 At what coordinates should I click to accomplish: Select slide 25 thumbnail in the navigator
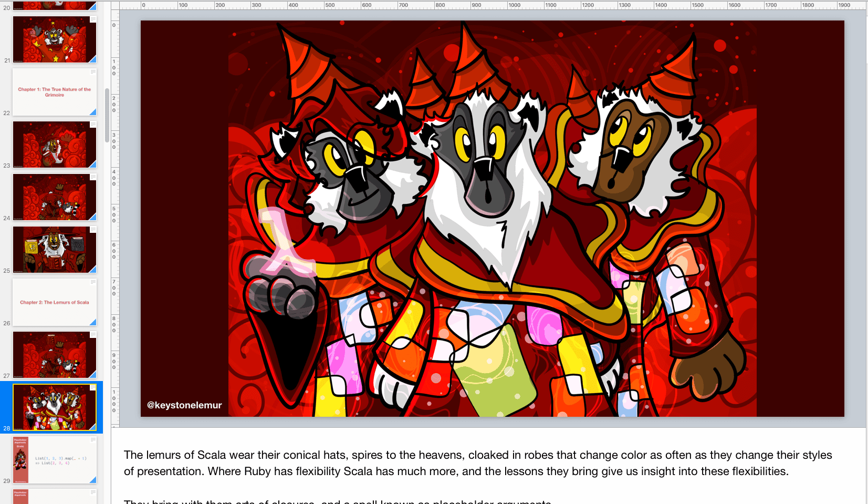point(55,250)
